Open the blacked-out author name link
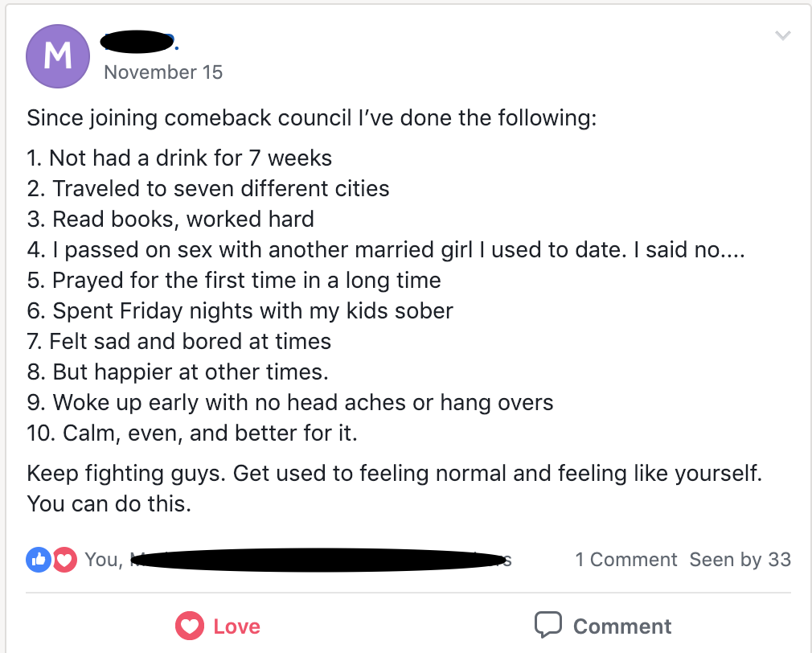The image size is (812, 653). pyautogui.click(x=139, y=42)
